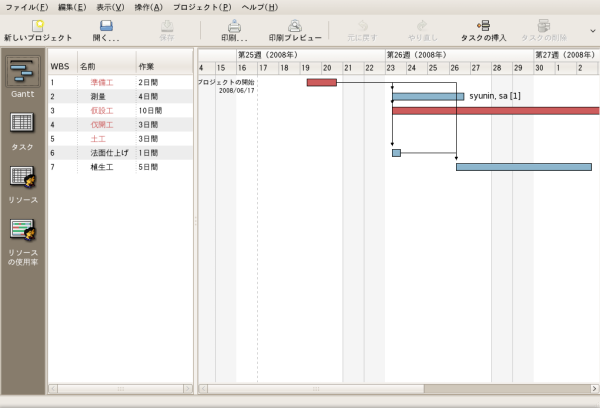Select task row 植生工
The height and width of the screenshot is (408, 600).
(x=120, y=167)
